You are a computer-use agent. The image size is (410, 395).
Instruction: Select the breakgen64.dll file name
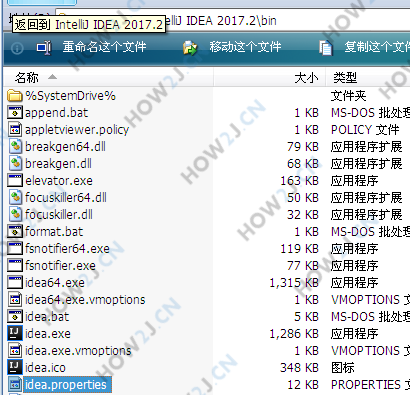click(x=65, y=147)
